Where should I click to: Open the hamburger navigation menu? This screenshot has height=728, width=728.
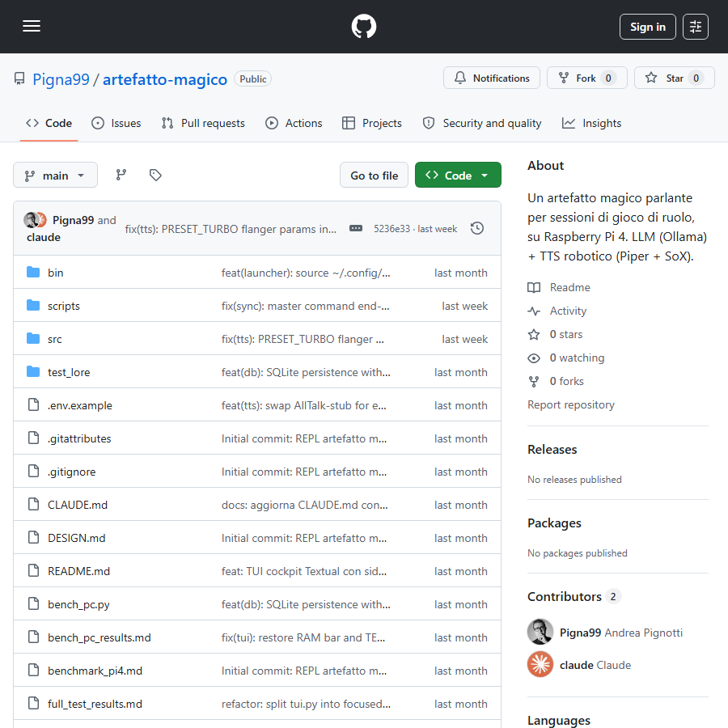coord(32,27)
